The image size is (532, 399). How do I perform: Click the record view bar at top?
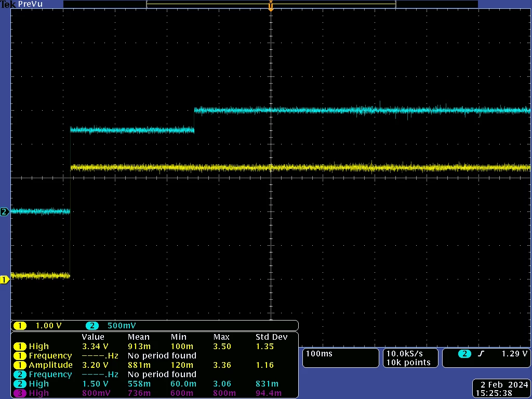271,4
